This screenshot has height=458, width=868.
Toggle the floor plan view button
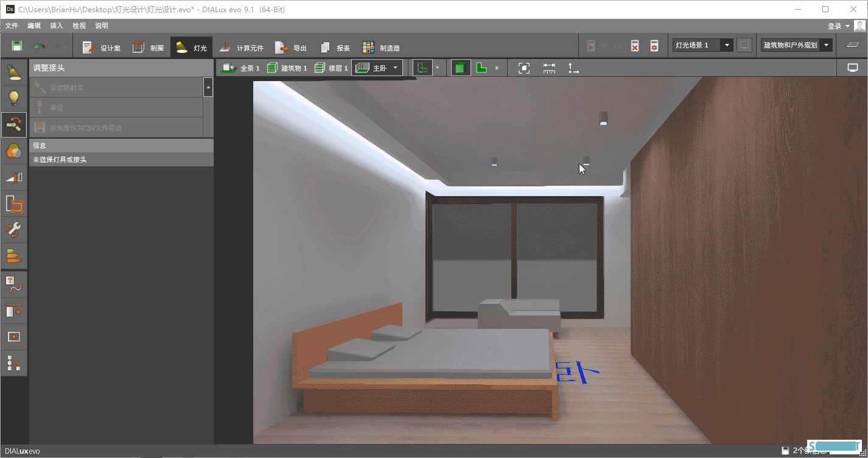coord(422,68)
